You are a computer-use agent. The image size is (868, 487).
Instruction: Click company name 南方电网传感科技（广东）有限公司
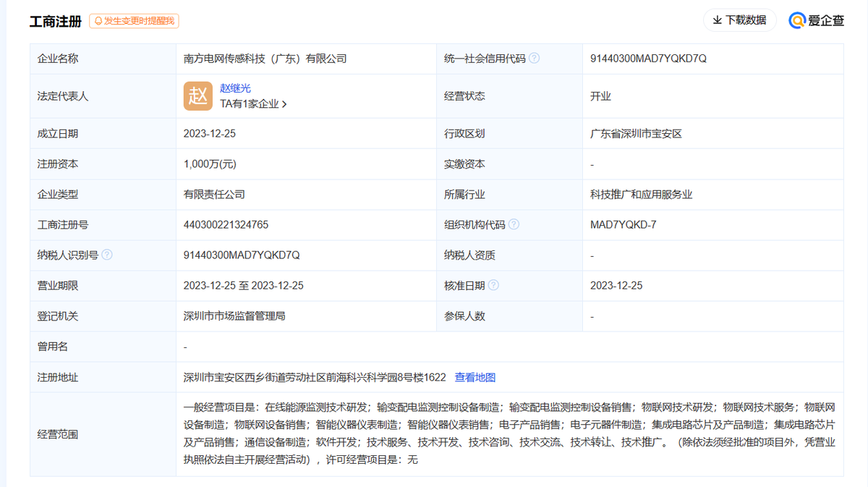265,59
